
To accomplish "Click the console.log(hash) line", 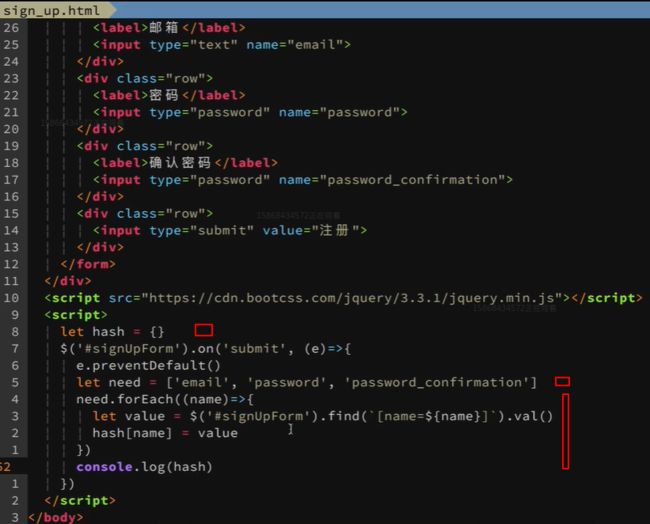I will 144,467.
